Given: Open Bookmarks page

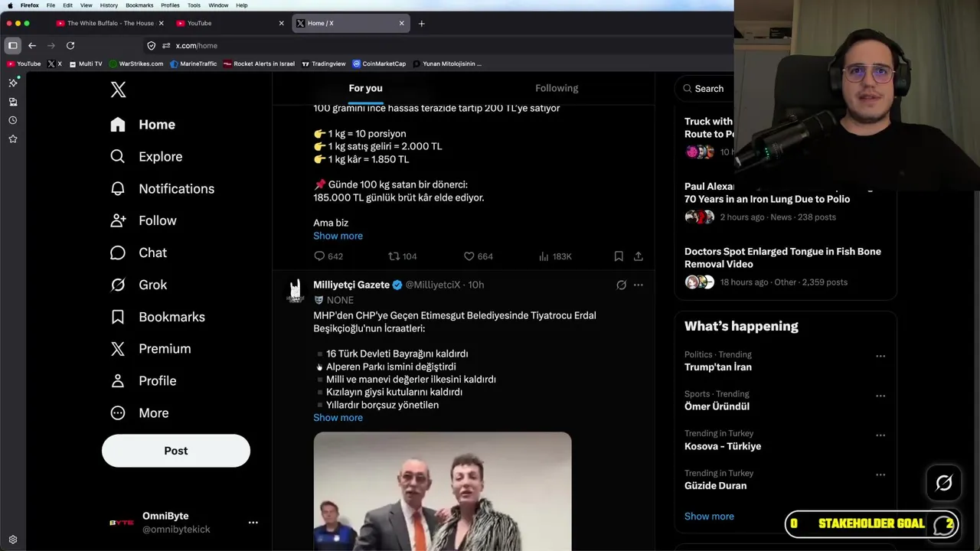Looking at the screenshot, I should click(x=158, y=317).
